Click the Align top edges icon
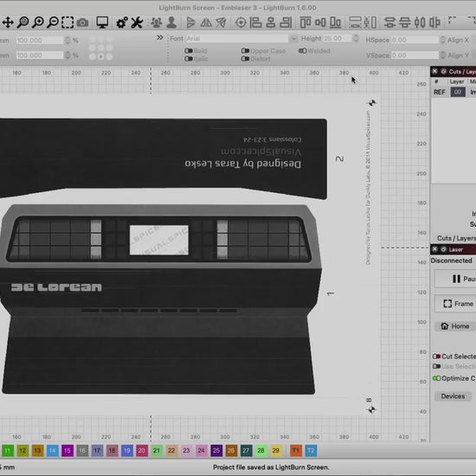The width and height of the screenshot is (476, 476). (306, 23)
